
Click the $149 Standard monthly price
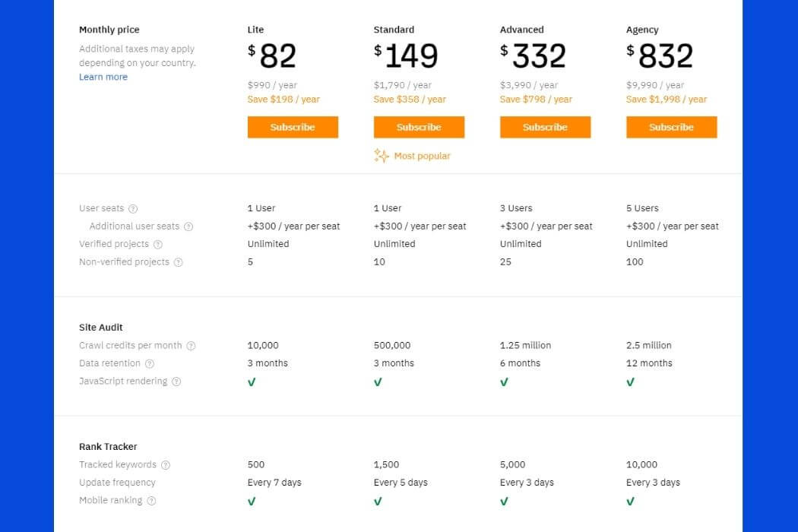click(x=406, y=55)
